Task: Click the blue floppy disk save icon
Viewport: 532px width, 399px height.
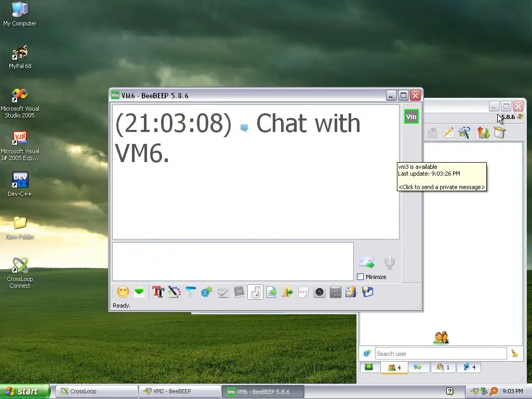Action: [x=367, y=292]
